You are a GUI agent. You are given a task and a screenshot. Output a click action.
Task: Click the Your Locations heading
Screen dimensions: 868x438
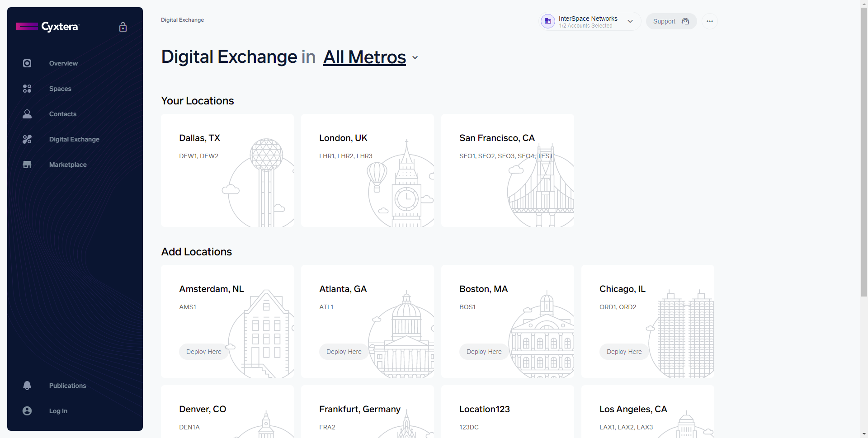pos(198,101)
